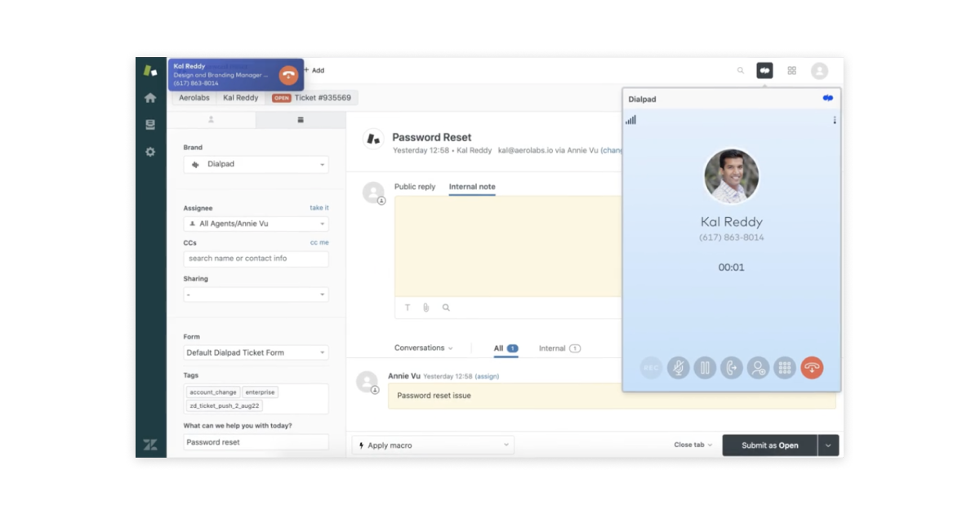Image resolution: width=980 pixels, height=514 pixels.
Task: Open the Apply macro dropdown
Action: pos(433,445)
